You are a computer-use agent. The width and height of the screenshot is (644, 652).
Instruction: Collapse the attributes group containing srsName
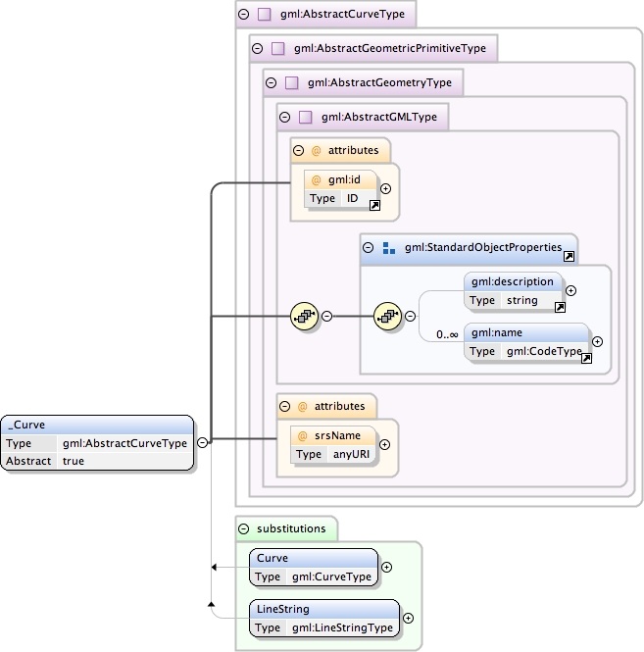pyautogui.click(x=285, y=406)
